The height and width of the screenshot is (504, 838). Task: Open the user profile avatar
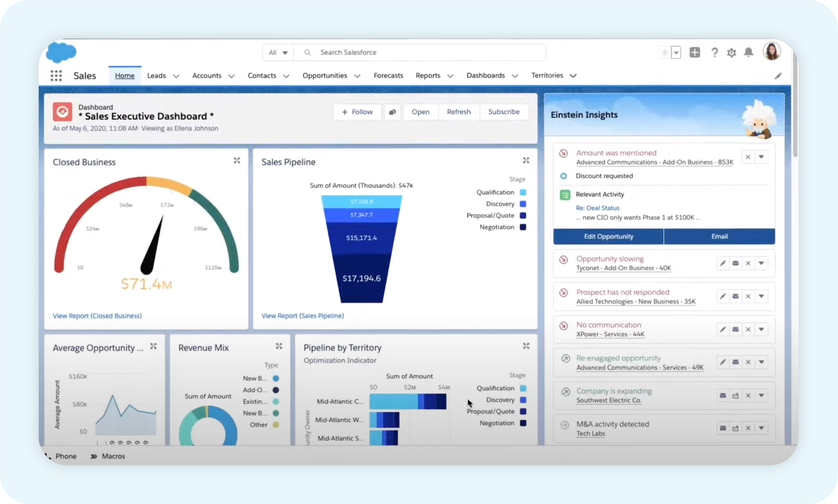[772, 51]
